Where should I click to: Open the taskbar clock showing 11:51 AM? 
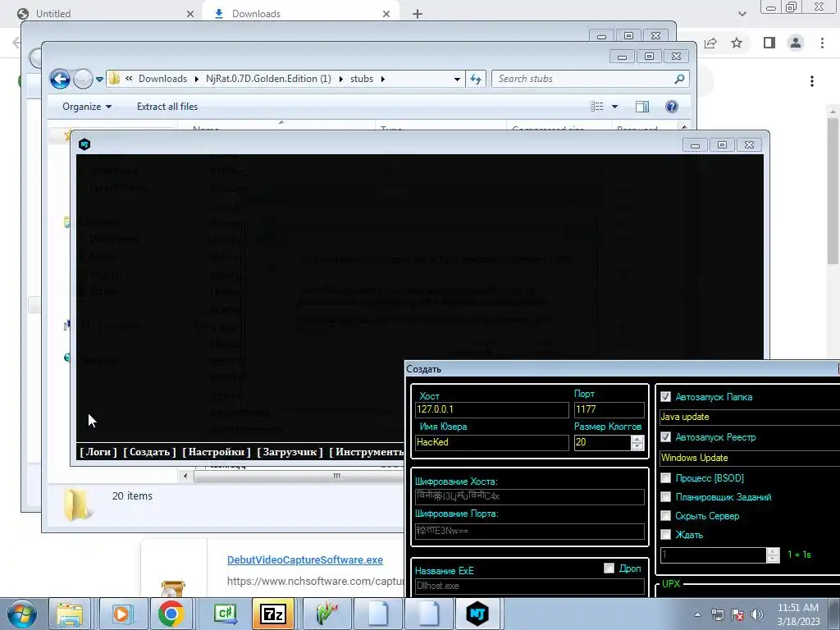click(798, 614)
